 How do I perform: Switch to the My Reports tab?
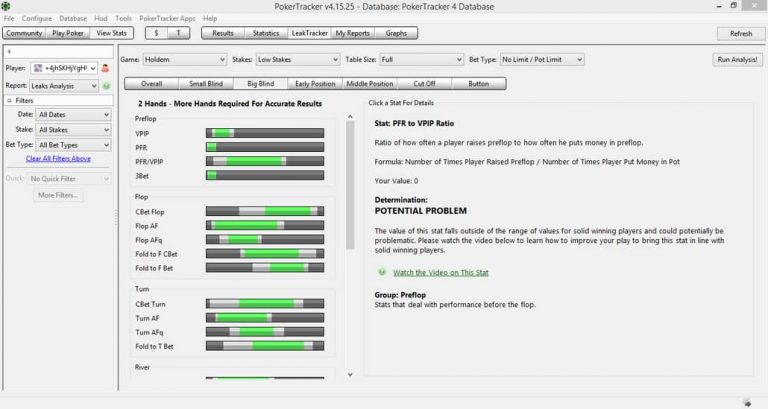[352, 33]
